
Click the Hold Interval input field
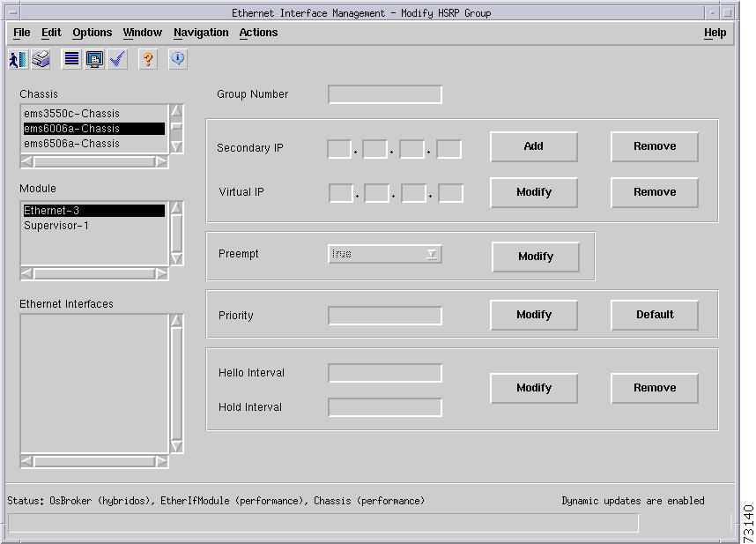(x=385, y=407)
